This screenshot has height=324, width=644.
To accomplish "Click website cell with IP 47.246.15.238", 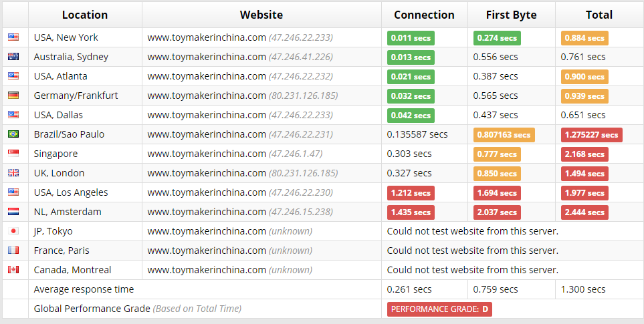I will tap(261, 212).
